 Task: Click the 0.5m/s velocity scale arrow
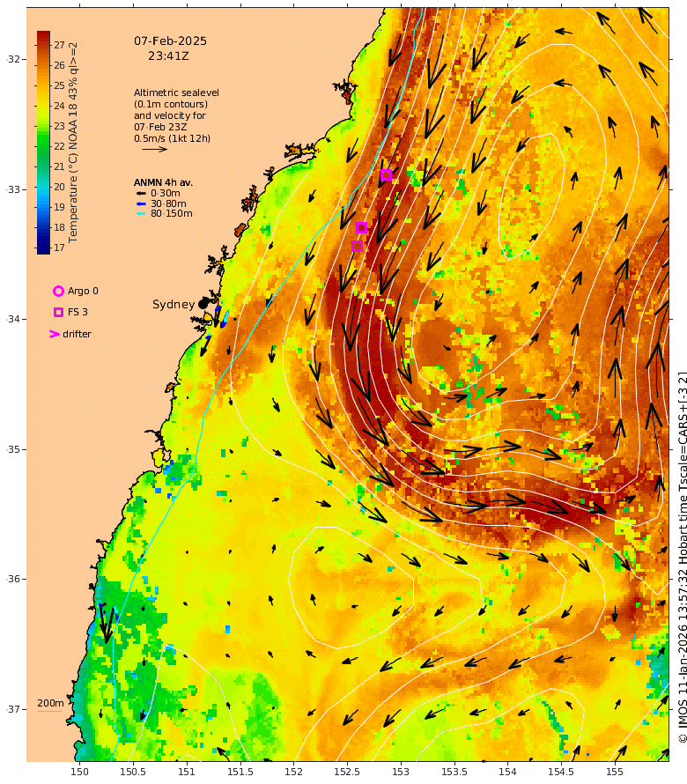coord(154,149)
